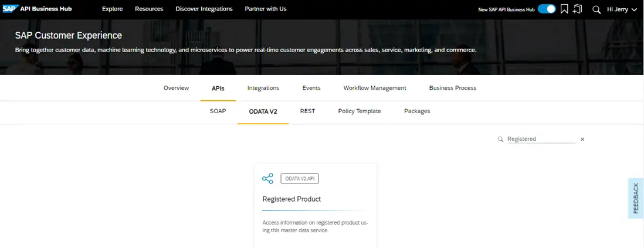Screen dimensions: 644x248
Task: Open the Explore menu
Action: pyautogui.click(x=112, y=9)
